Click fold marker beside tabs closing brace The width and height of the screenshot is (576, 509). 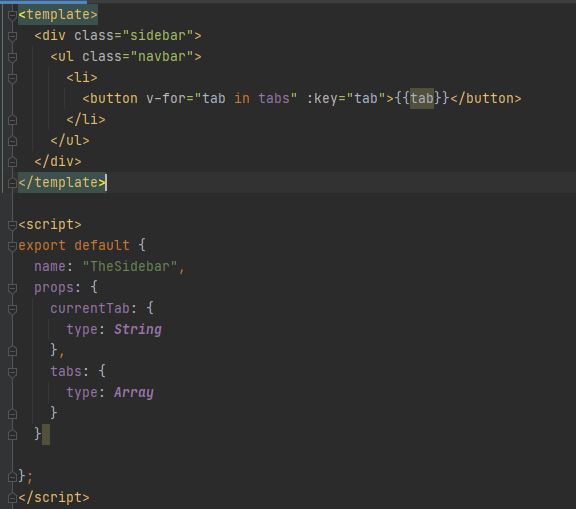[x=12, y=414]
